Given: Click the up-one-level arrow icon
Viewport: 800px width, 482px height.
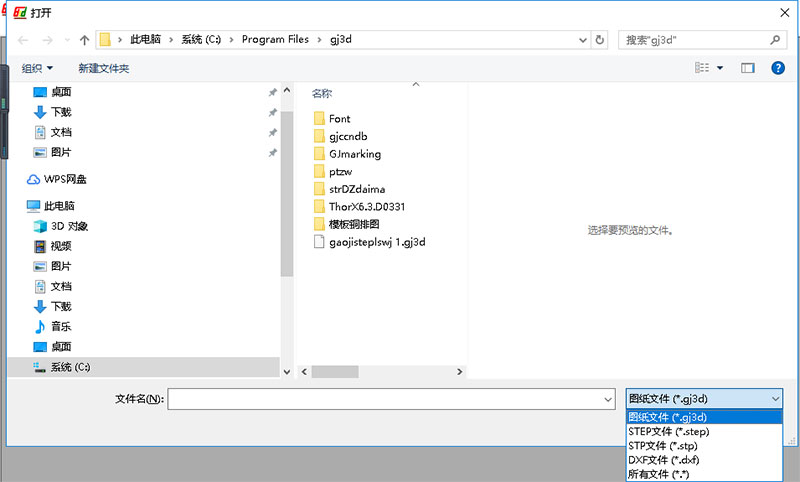Looking at the screenshot, I should (x=84, y=40).
